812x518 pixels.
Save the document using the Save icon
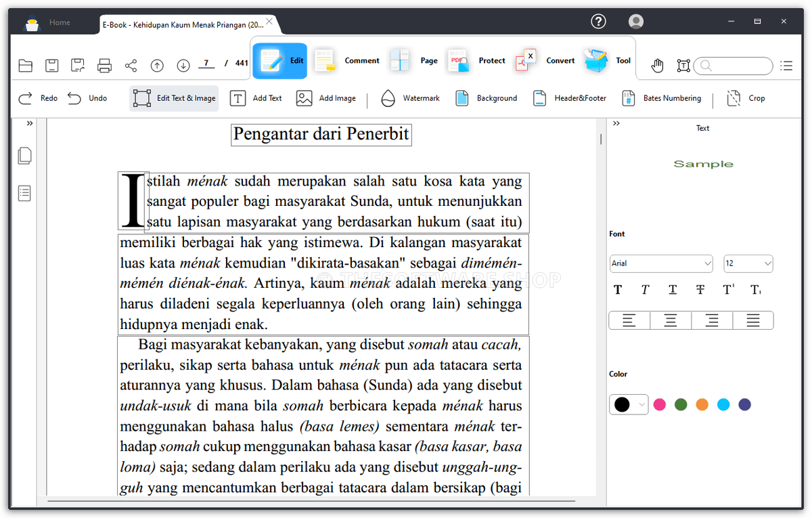click(51, 66)
